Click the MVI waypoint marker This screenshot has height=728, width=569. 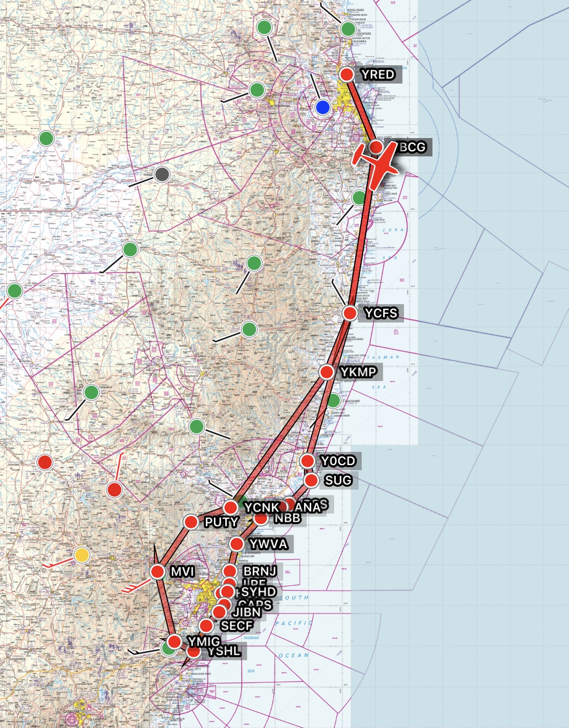(x=158, y=572)
